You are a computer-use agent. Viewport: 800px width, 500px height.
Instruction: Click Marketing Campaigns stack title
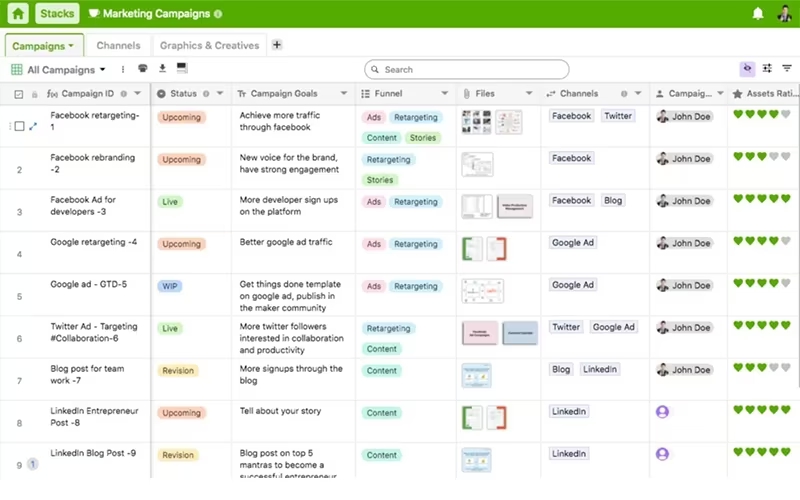(x=156, y=14)
